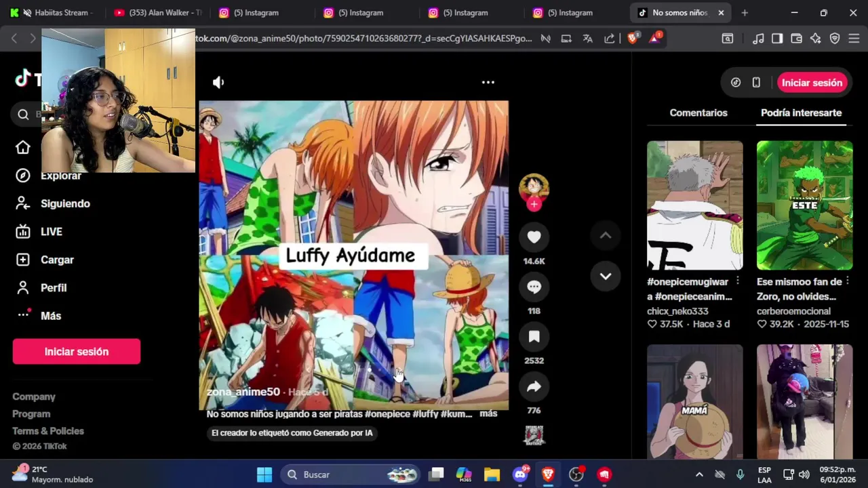868x488 pixels.
Task: Click share page icon in address bar
Action: [610, 39]
